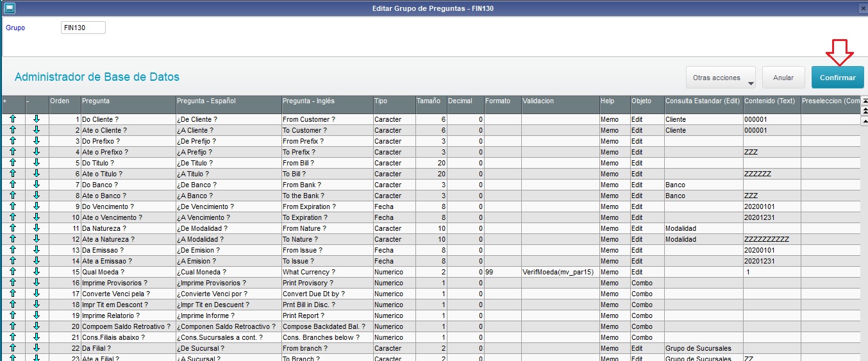The image size is (868, 361).
Task: Move up row 20 Compoem Saldo Retroativo
Action: click(x=12, y=326)
